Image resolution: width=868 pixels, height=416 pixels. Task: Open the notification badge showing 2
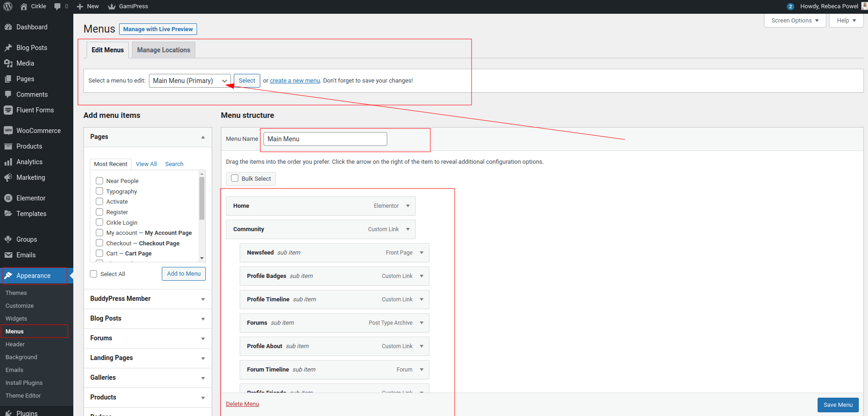coord(790,6)
